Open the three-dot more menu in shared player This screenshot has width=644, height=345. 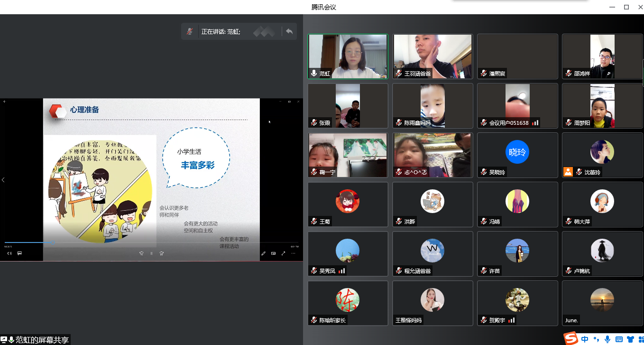click(294, 253)
